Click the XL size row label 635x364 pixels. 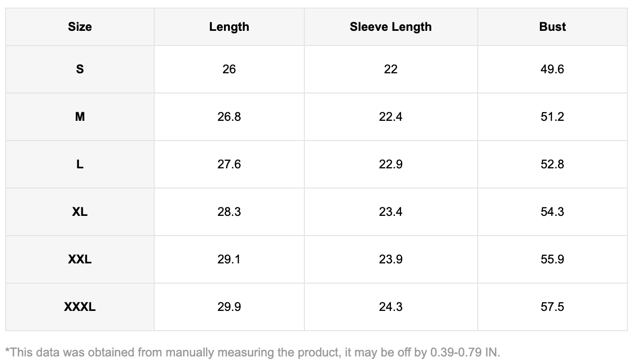80,212
